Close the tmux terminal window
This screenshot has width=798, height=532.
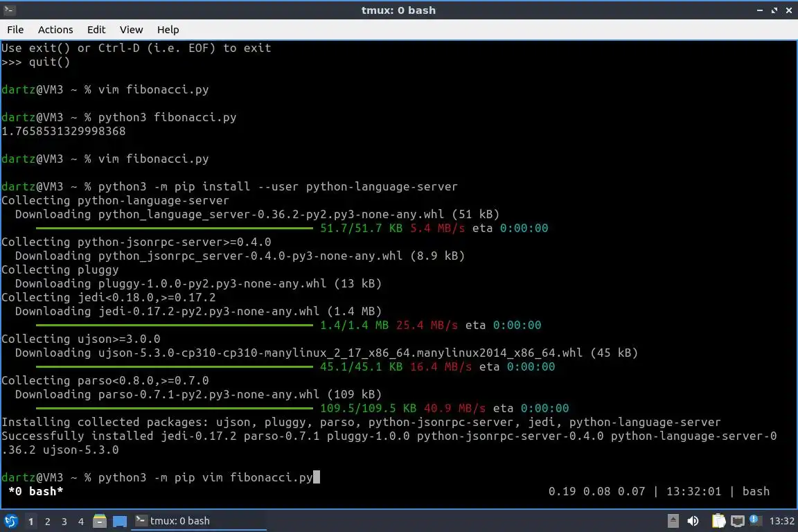[789, 10]
